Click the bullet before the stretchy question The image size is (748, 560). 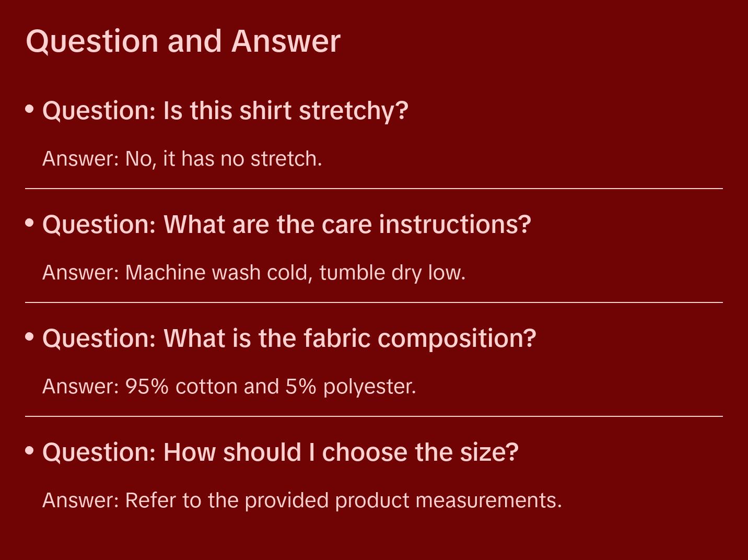click(30, 109)
